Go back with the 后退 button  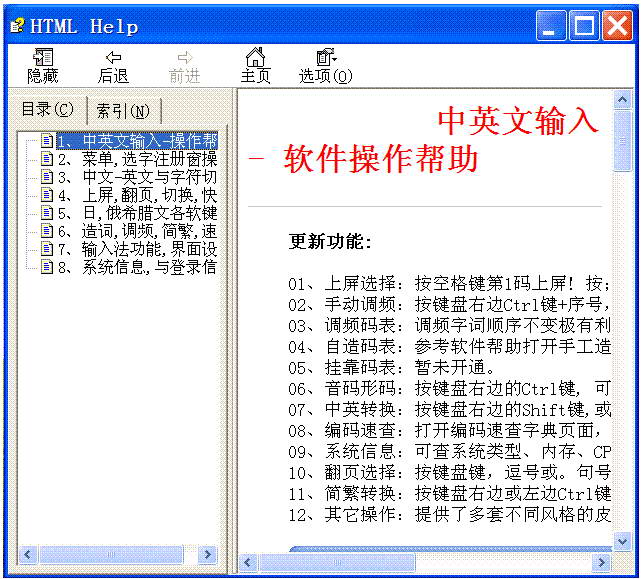tap(113, 65)
